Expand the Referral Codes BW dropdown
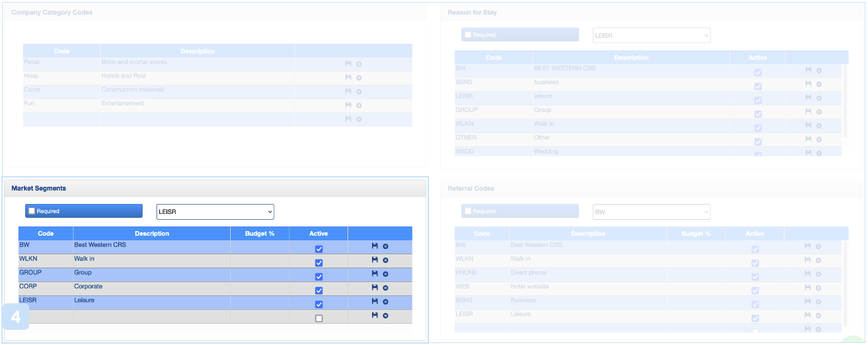868x345 pixels. [x=651, y=212]
